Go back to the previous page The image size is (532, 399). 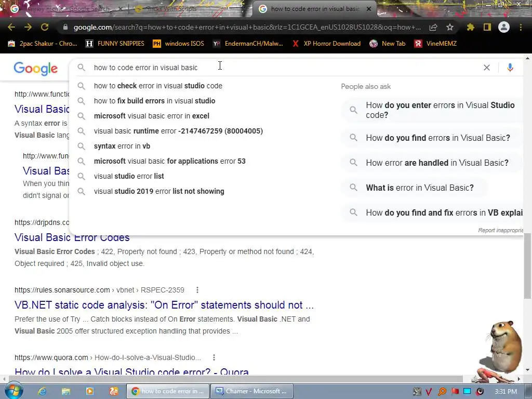11,27
